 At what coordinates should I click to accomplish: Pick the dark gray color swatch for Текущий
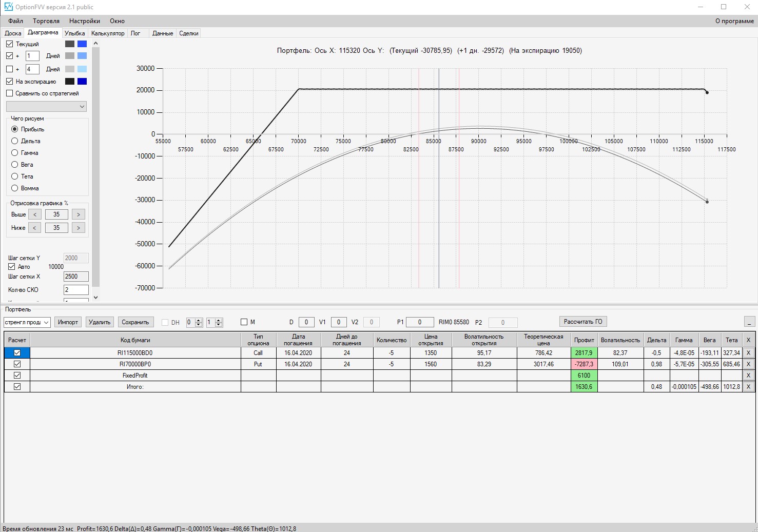pos(70,44)
